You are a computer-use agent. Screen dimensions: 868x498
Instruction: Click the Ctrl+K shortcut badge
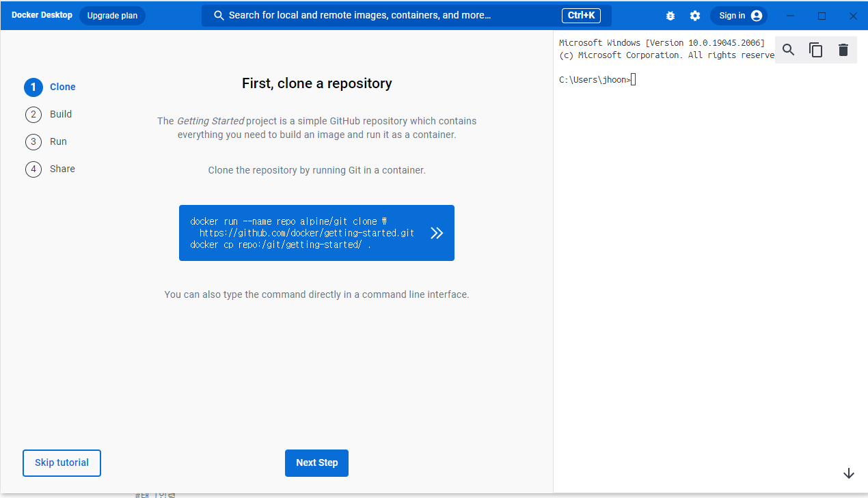pyautogui.click(x=581, y=16)
